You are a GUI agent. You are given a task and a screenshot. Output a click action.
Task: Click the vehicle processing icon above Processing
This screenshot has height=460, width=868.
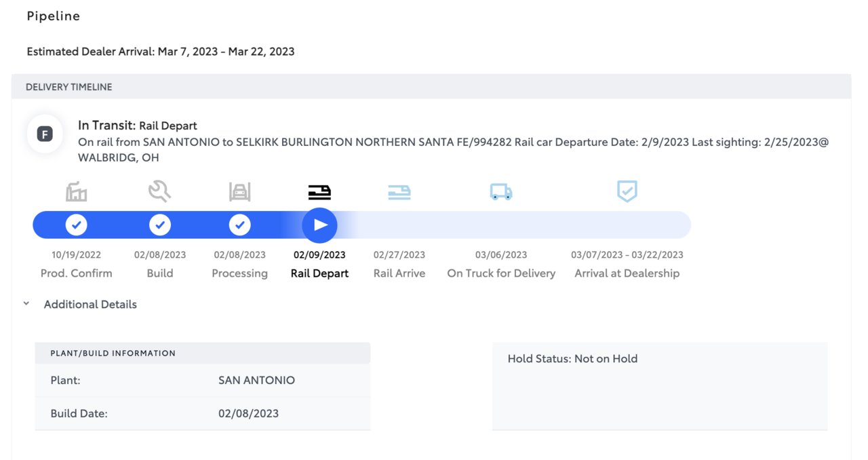tap(240, 192)
